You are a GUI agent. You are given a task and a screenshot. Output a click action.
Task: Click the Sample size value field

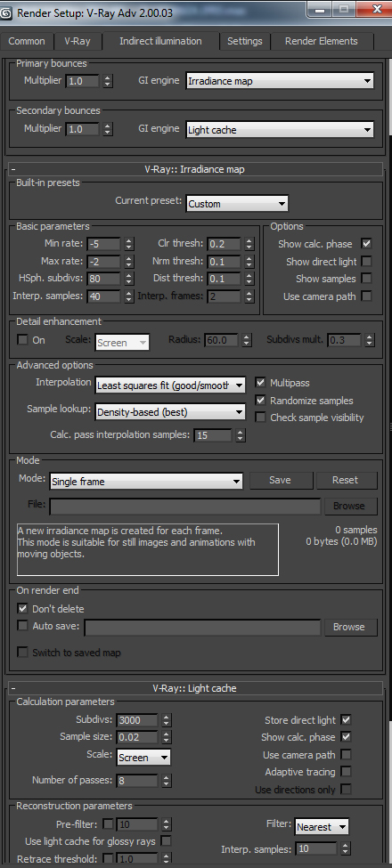click(137, 737)
